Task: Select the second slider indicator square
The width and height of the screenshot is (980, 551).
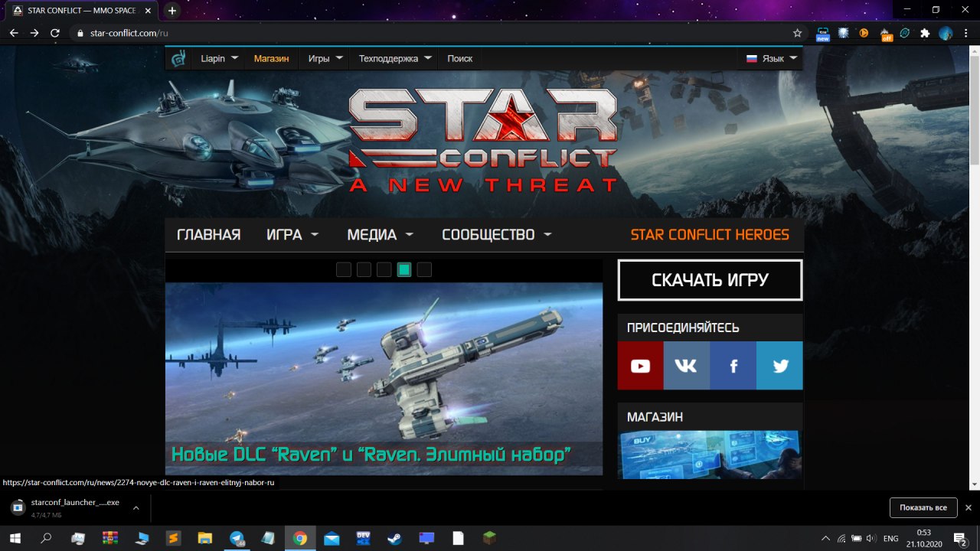Action: click(x=364, y=269)
